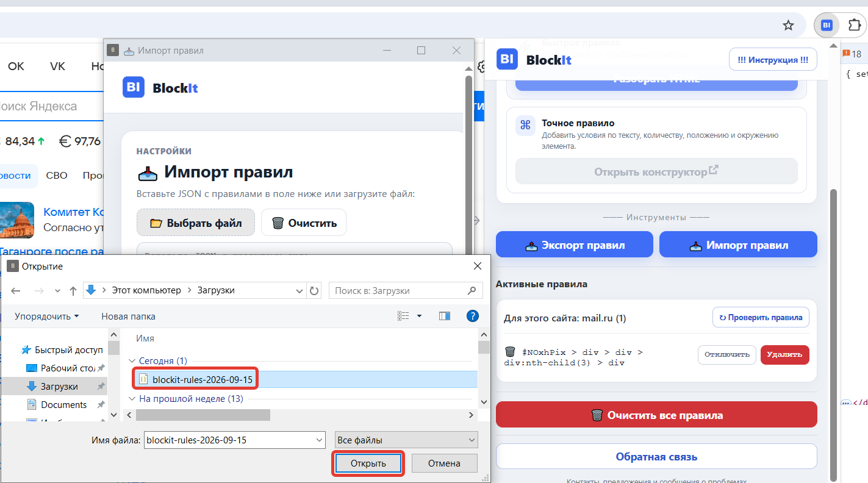Click the Очистить button in Import window
This screenshot has width=868, height=483.
[304, 223]
